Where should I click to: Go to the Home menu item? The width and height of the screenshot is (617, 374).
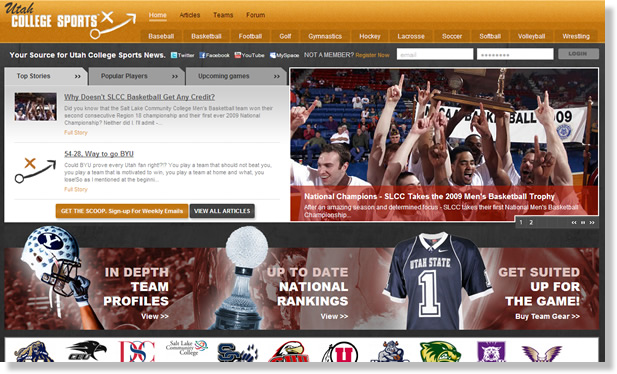(157, 15)
